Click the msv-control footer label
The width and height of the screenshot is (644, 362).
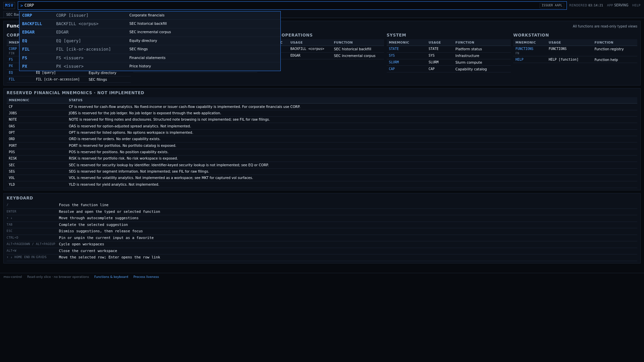13,277
